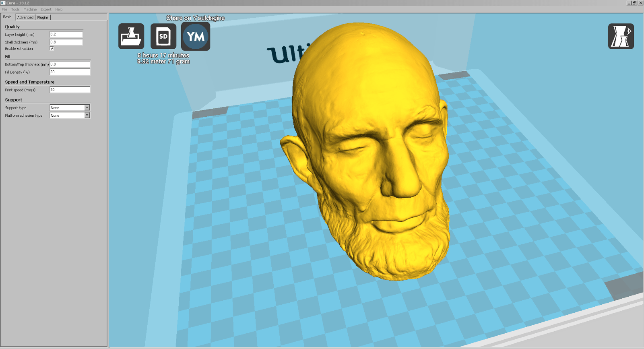644x349 pixels.
Task: Click the Load model icon
Action: (131, 36)
